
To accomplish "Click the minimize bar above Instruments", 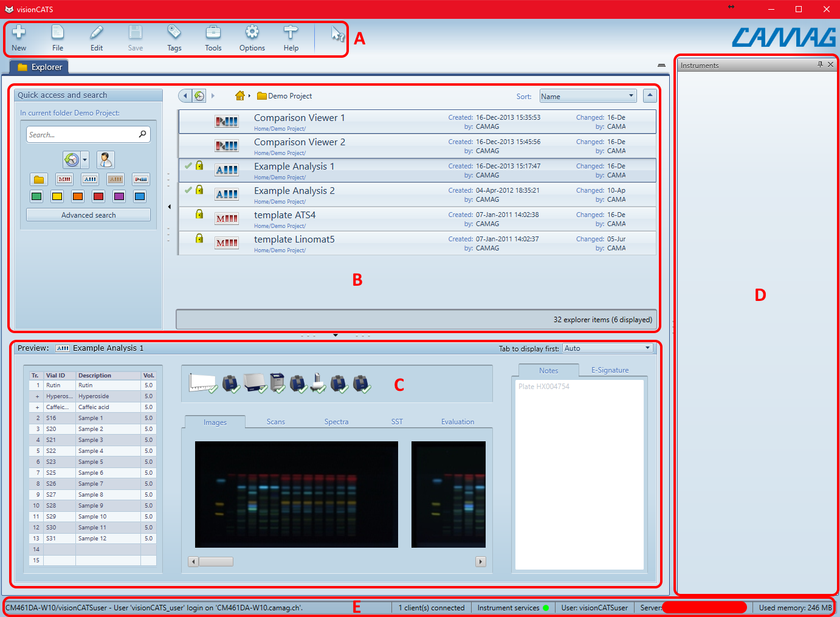I will pos(661,65).
